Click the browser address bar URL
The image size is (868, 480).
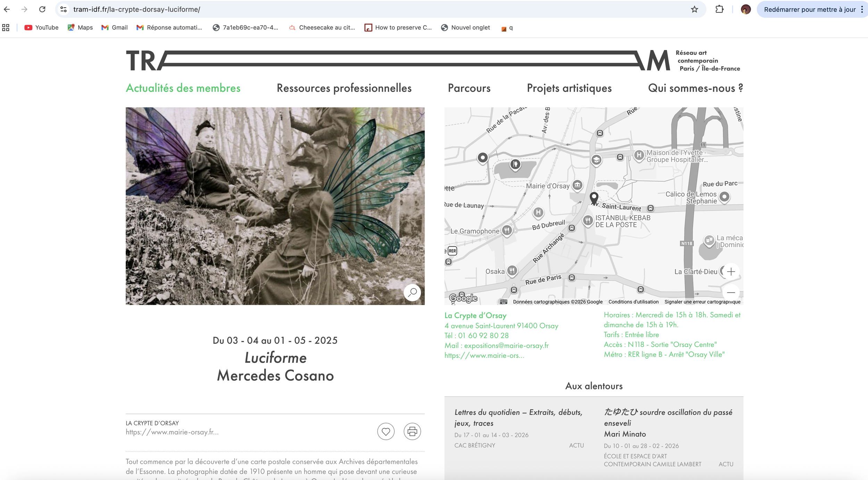click(x=137, y=9)
